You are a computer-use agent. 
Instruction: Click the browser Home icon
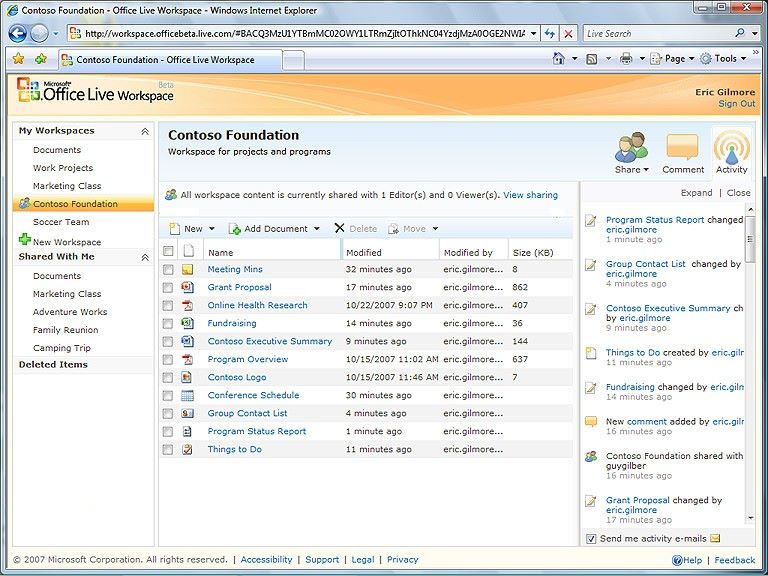pos(558,59)
